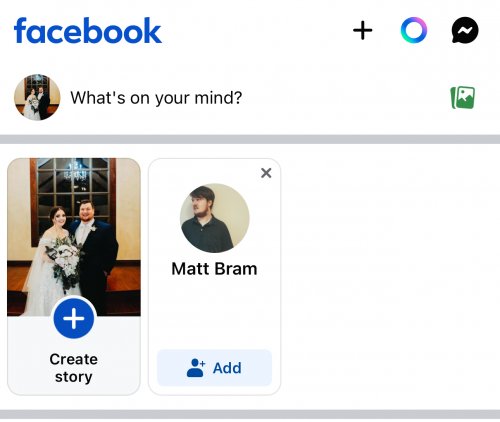Dismiss the Matt Bram suggestion card
This screenshot has width=500, height=422.
[266, 173]
